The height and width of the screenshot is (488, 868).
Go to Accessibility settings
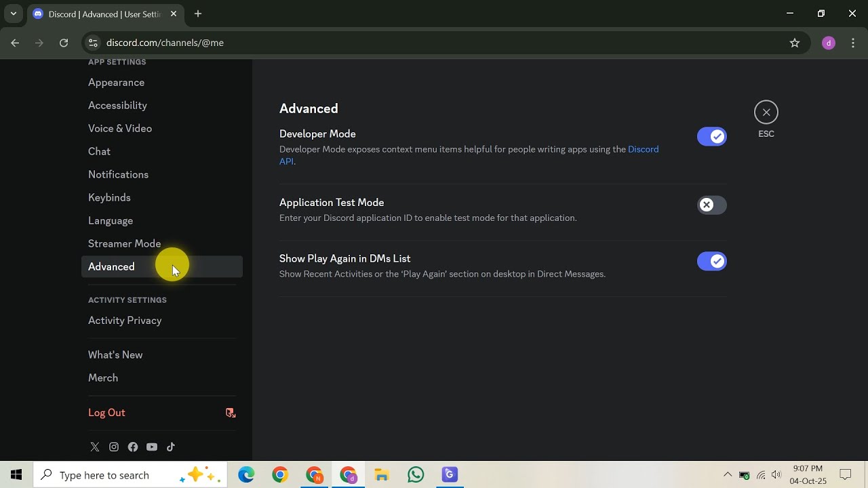161,106
